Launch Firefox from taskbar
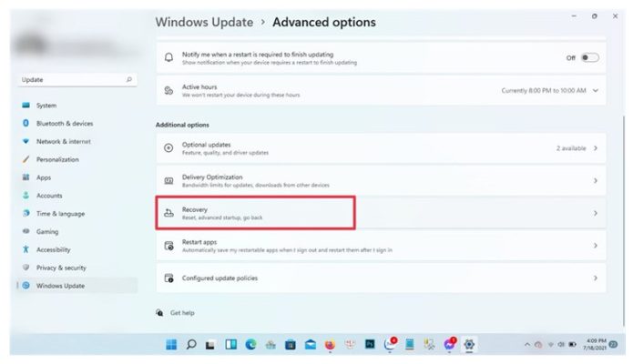633x364 pixels. (330, 345)
